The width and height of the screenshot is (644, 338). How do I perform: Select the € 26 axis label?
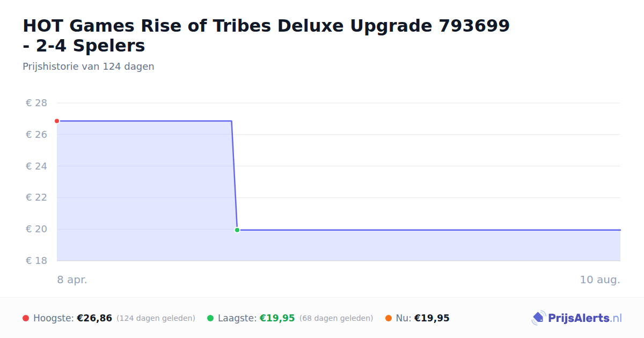pos(36,135)
